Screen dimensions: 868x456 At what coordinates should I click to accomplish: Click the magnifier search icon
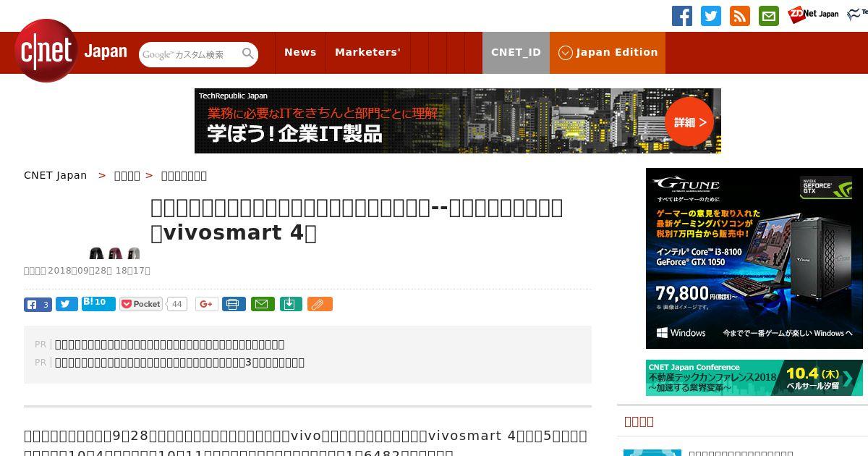pyautogui.click(x=248, y=54)
